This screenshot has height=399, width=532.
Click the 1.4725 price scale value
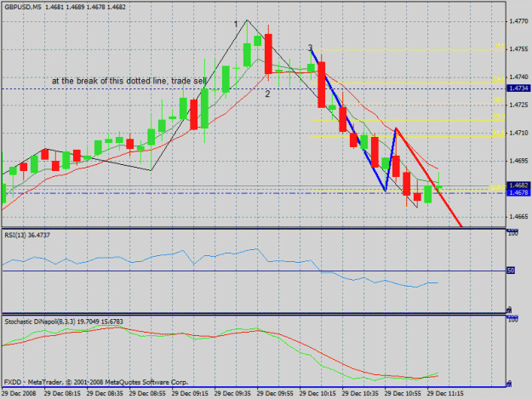click(x=518, y=105)
